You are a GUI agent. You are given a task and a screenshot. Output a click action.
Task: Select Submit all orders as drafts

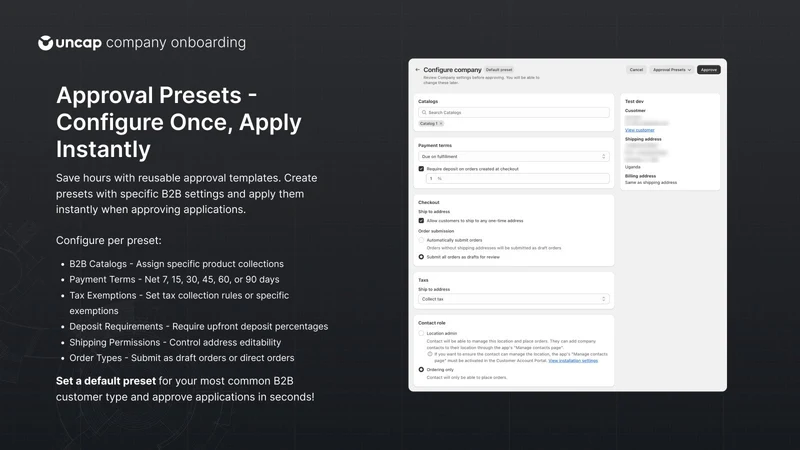pos(421,257)
